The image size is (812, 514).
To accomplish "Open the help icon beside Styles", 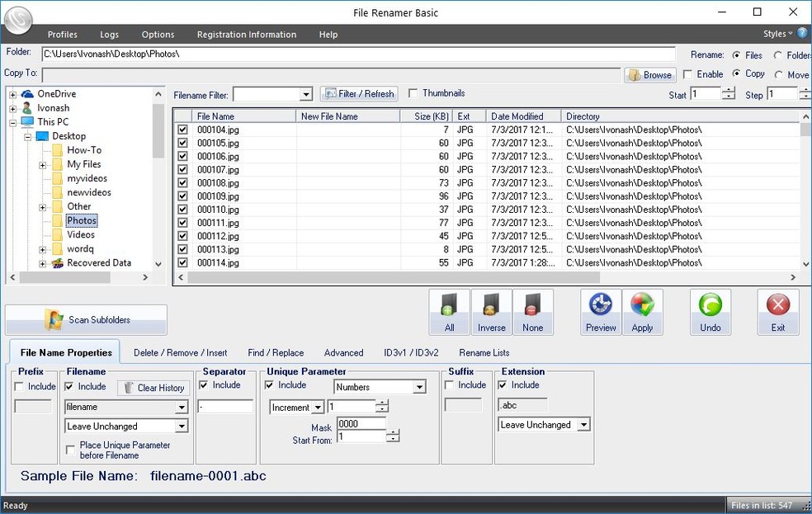I will 802,34.
